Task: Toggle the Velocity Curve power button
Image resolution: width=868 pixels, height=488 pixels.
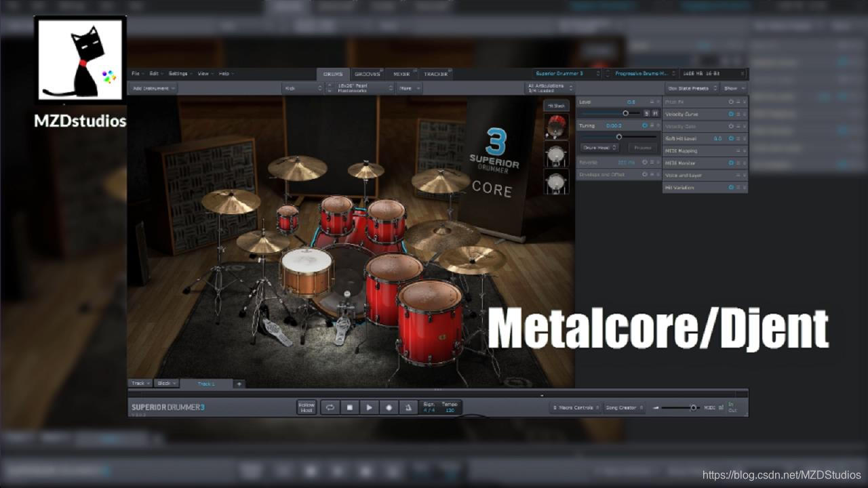Action: (731, 114)
